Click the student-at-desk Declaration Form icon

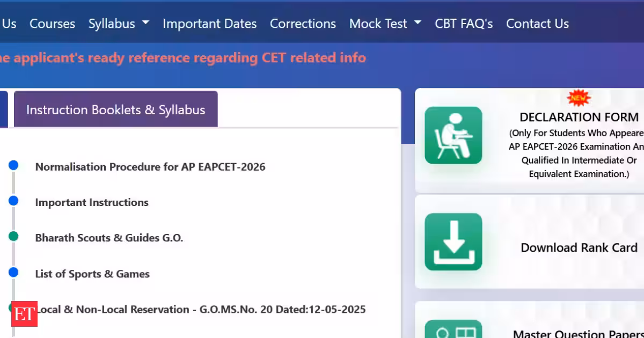click(453, 135)
